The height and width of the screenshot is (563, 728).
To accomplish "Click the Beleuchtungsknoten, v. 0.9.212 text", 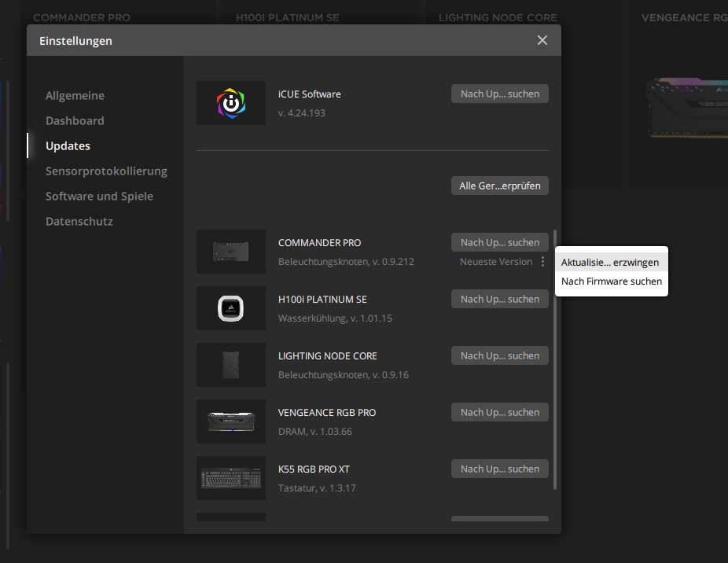I will coord(346,262).
